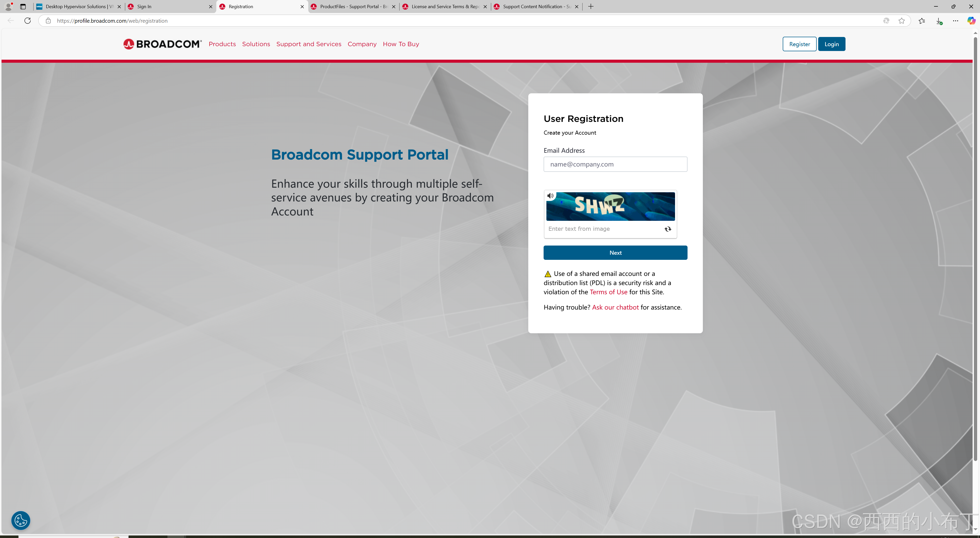Refresh the captcha image
The image size is (980, 538).
(x=668, y=229)
